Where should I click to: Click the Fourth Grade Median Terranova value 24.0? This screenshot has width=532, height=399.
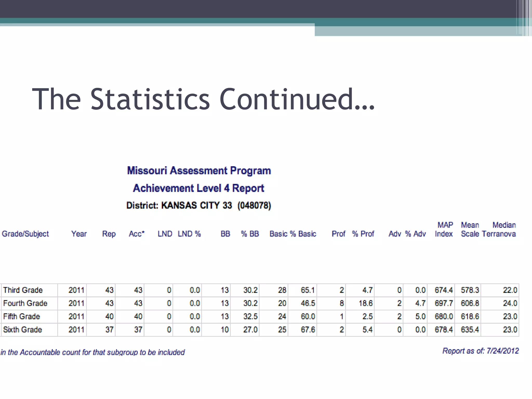(x=510, y=303)
